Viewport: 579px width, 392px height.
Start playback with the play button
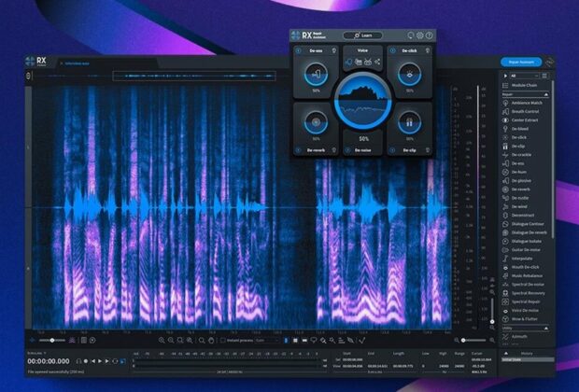(100, 361)
